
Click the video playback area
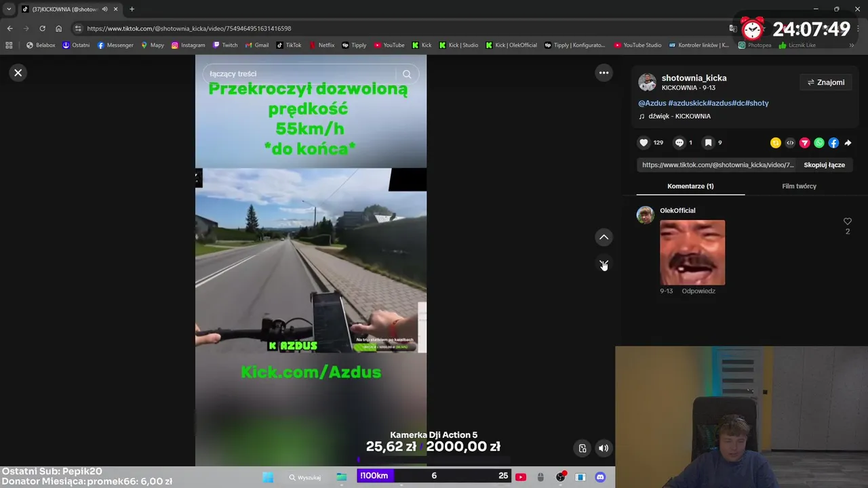(311, 260)
